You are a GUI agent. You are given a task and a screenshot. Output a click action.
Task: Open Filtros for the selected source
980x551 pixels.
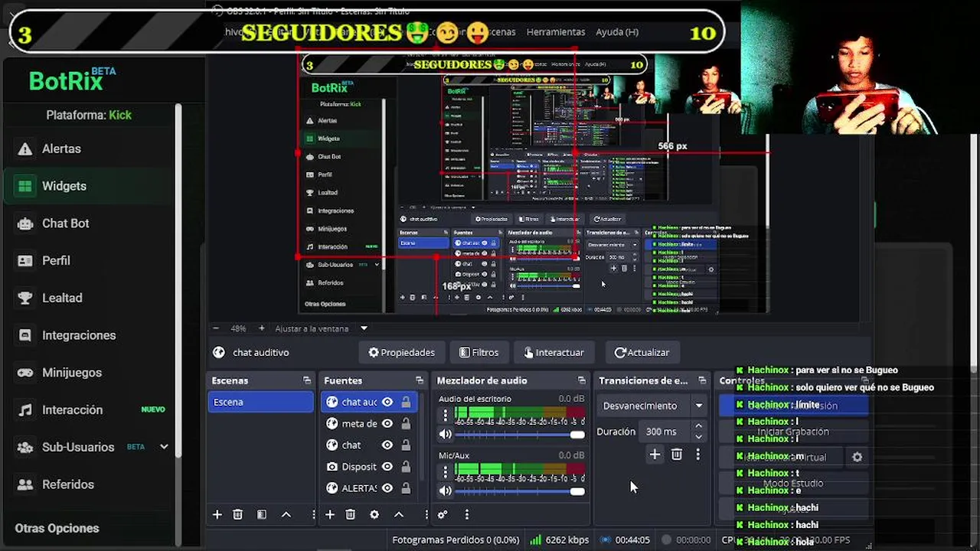point(479,353)
